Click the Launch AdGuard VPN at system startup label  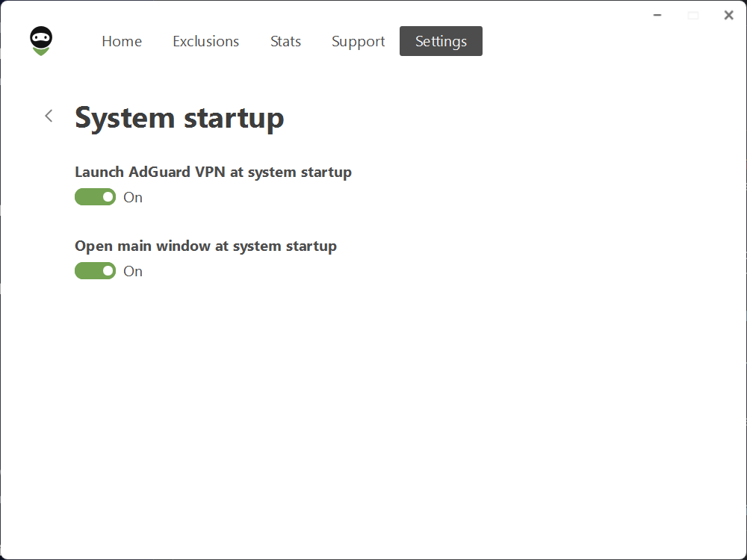click(213, 172)
